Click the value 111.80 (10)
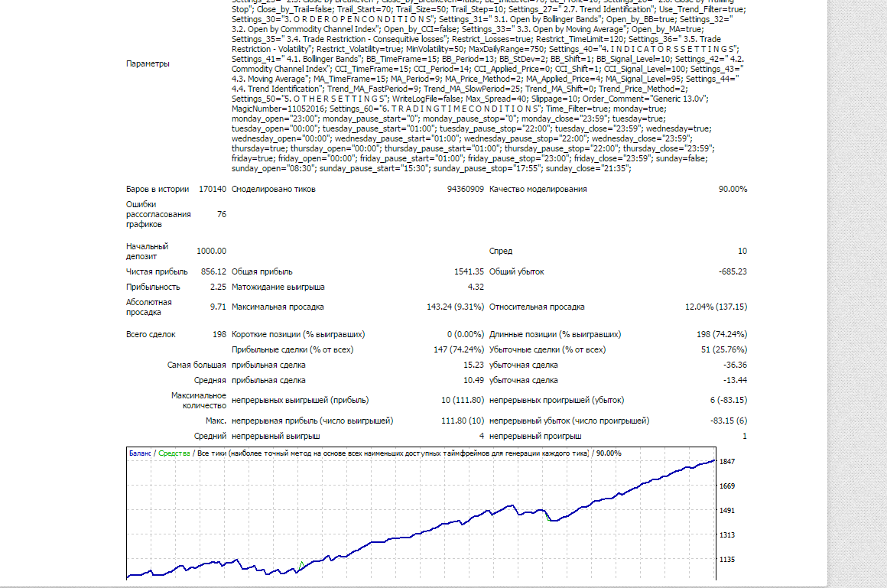The height and width of the screenshot is (588, 887). click(x=463, y=421)
